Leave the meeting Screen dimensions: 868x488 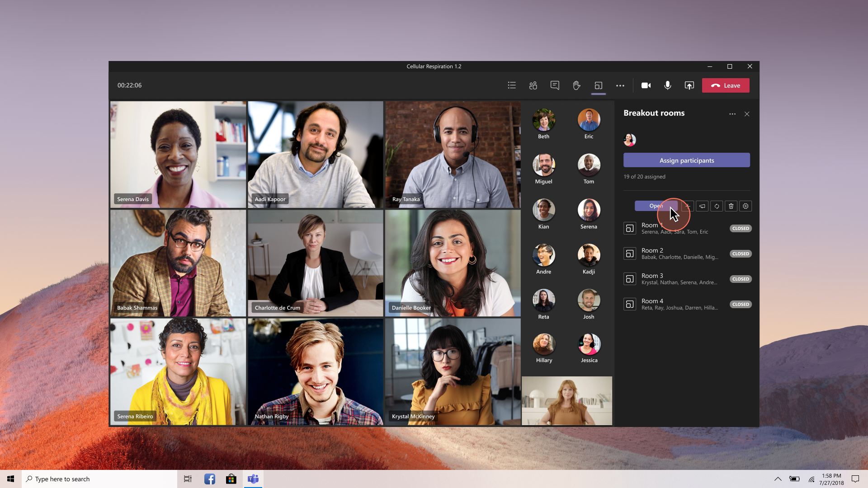click(x=725, y=85)
